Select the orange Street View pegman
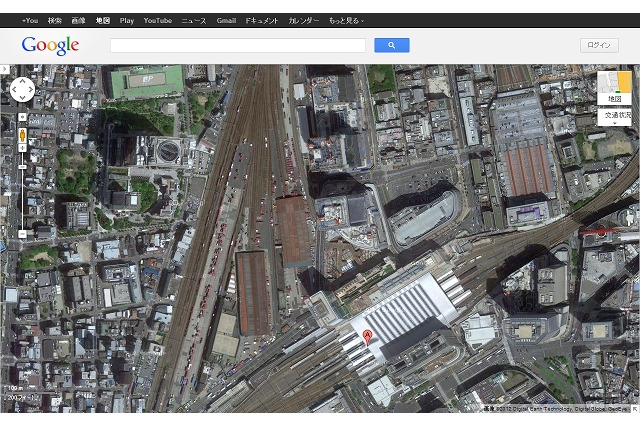640x426 pixels. 22,135
